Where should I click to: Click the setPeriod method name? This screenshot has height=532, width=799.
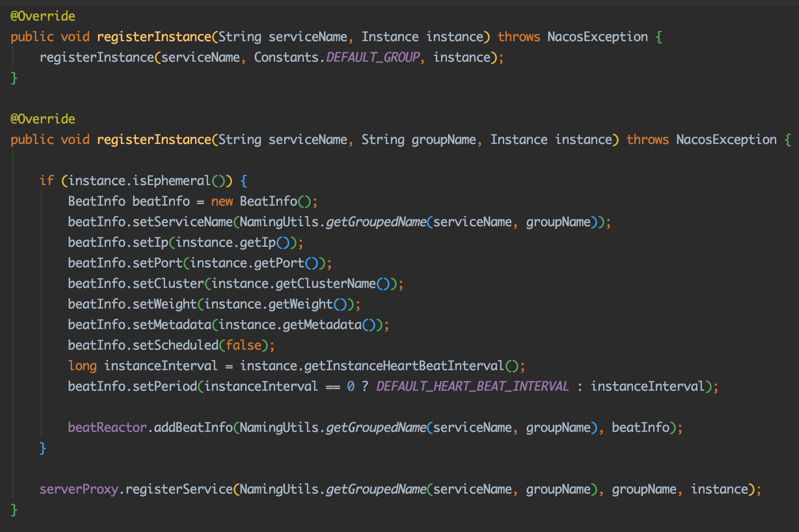(x=165, y=386)
